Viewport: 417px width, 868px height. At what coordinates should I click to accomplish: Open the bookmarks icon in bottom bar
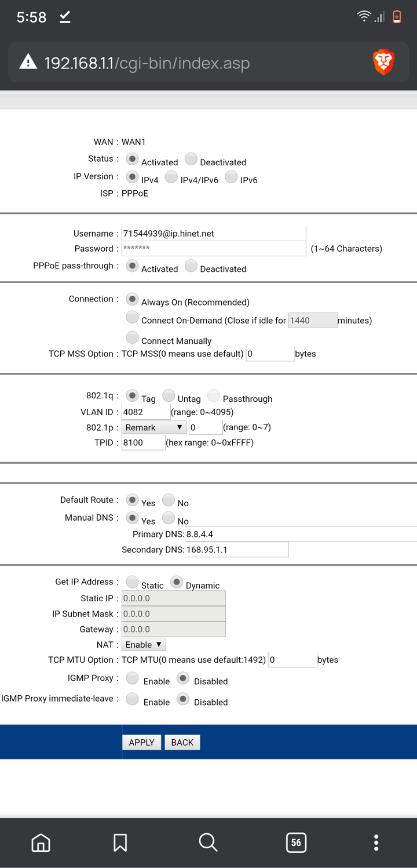click(120, 842)
